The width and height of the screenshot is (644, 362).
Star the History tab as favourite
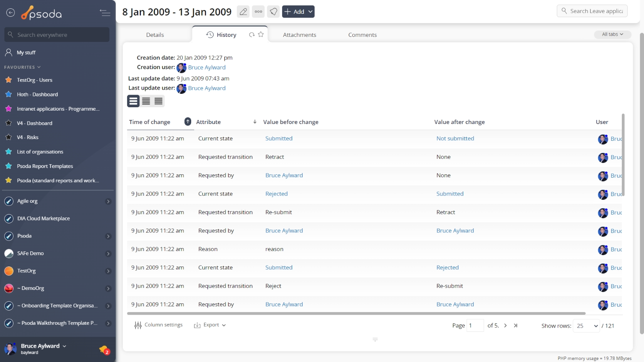tap(261, 34)
